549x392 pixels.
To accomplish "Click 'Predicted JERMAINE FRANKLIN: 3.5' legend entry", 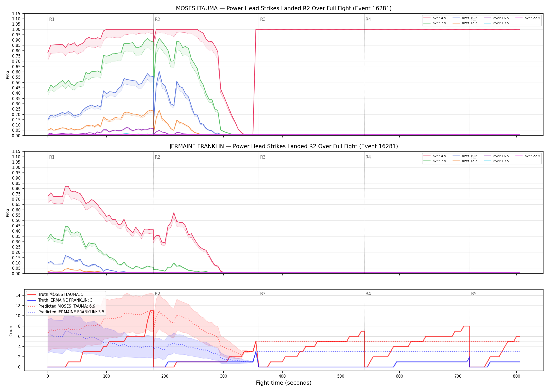I will [66, 312].
